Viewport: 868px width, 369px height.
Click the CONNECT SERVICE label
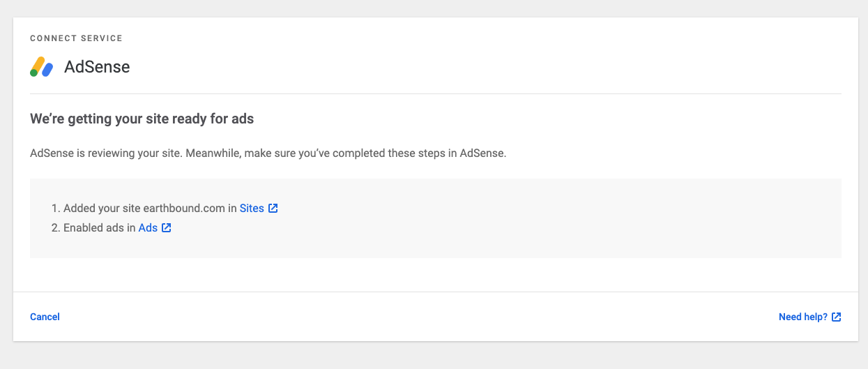point(76,38)
